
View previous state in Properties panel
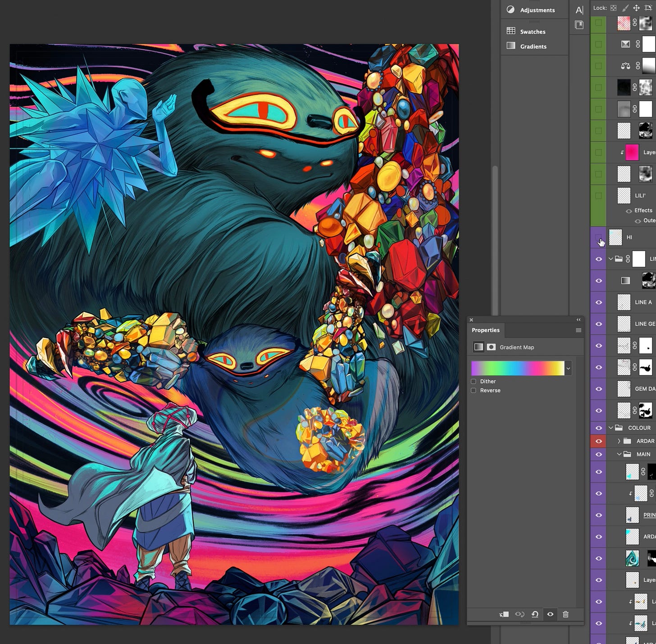point(519,614)
